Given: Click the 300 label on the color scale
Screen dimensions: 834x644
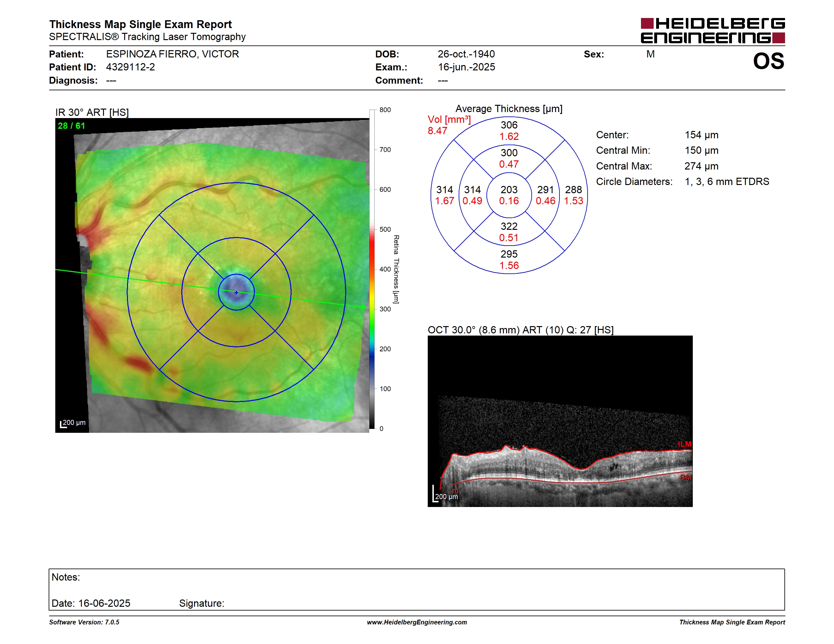Looking at the screenshot, I should 385,309.
